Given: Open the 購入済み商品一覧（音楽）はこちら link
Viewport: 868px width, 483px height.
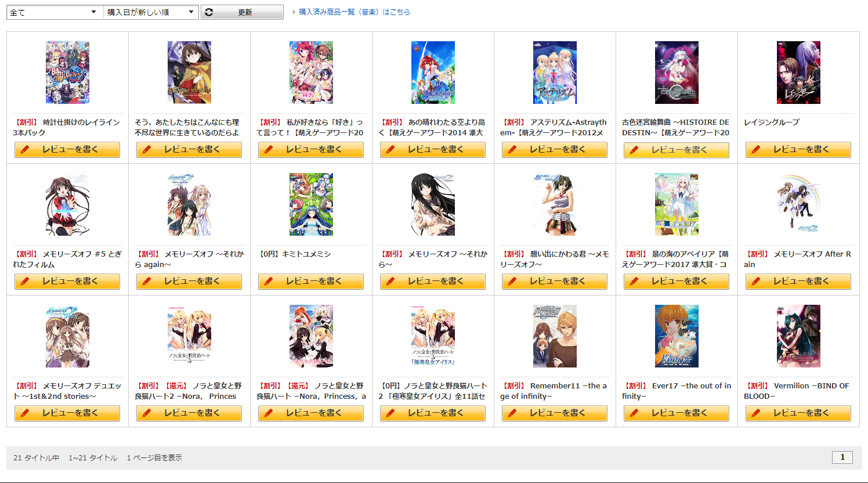Looking at the screenshot, I should 355,12.
